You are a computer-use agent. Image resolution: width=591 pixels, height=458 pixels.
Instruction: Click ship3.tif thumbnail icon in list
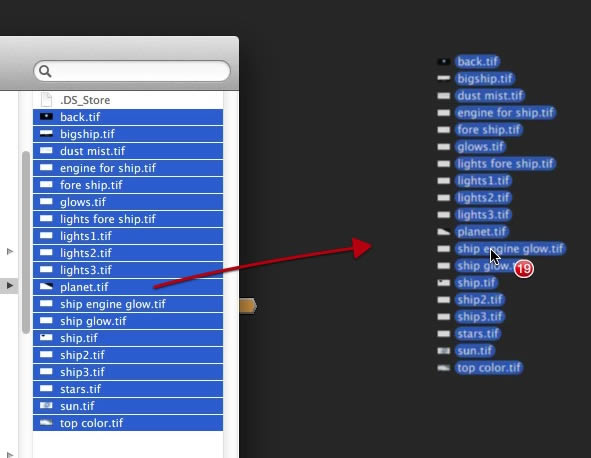tap(46, 371)
